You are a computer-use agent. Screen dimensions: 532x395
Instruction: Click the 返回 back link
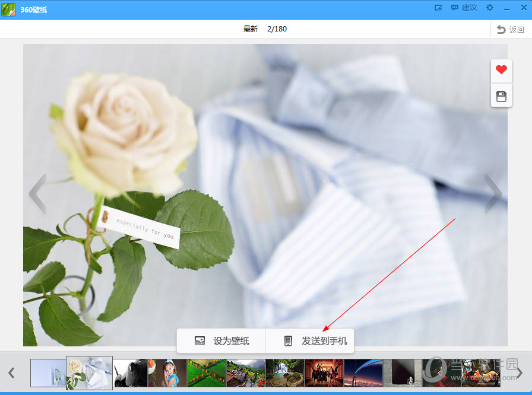(x=512, y=28)
